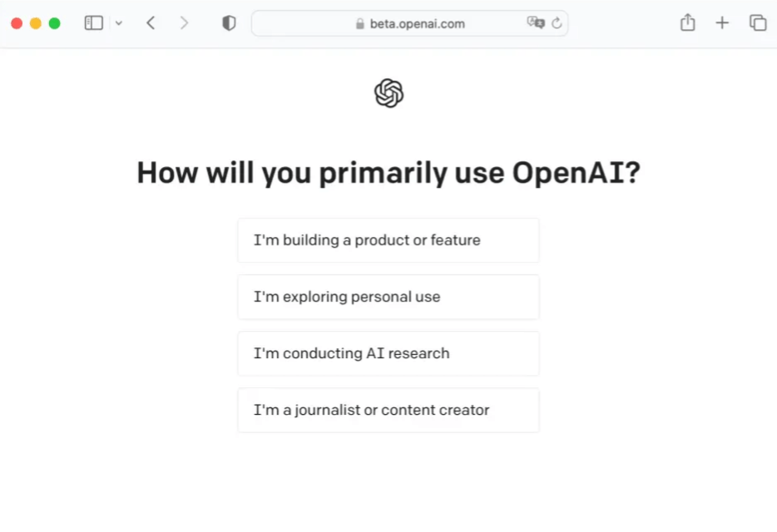The image size is (777, 532).
Task: Click the beta.openai.com address bar
Action: pyautogui.click(x=417, y=23)
